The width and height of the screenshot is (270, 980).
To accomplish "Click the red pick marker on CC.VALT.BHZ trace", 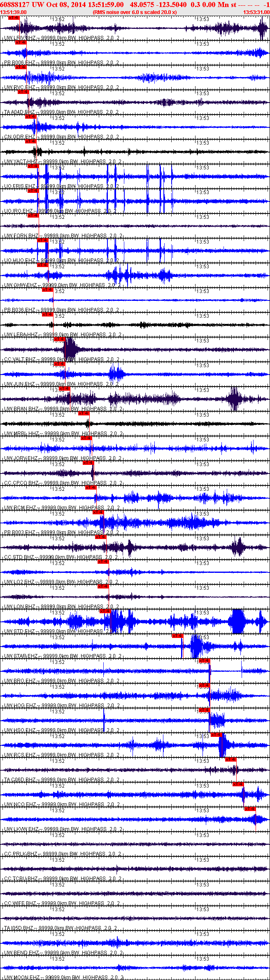I will (x=60, y=339).
